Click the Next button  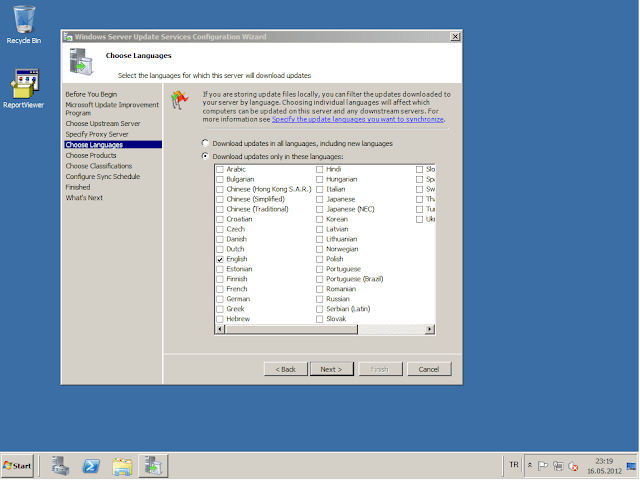click(331, 368)
